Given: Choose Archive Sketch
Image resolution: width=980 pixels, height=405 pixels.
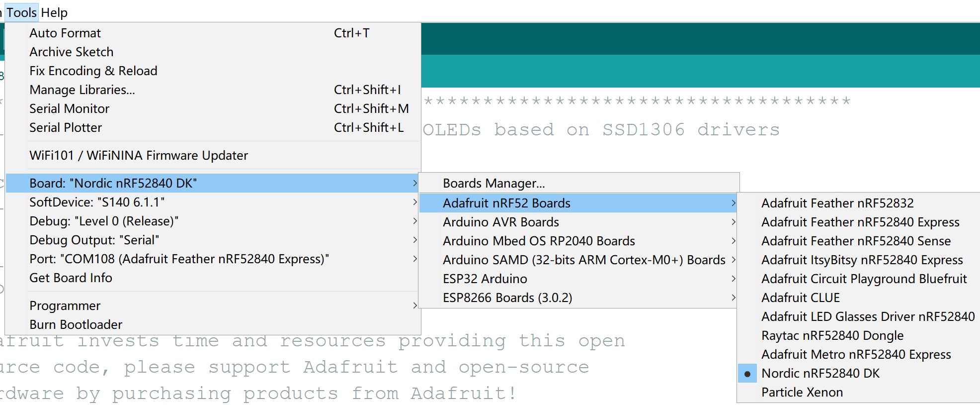Looking at the screenshot, I should tap(213, 52).
